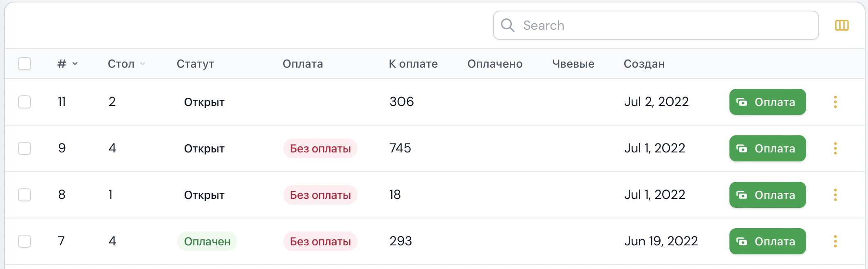Click the Статут column header

(195, 64)
